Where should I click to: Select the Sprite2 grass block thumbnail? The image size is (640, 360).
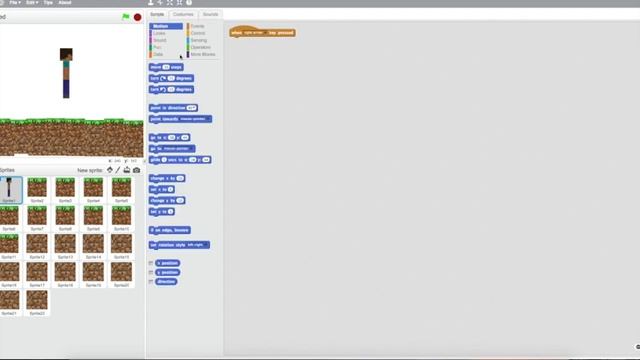37,190
